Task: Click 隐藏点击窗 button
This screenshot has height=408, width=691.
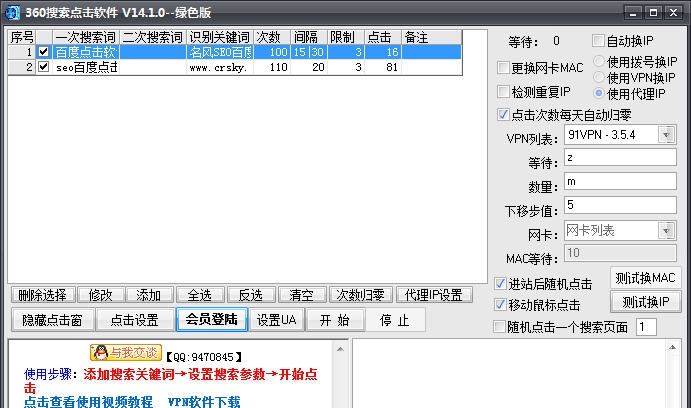Action: pos(52,320)
